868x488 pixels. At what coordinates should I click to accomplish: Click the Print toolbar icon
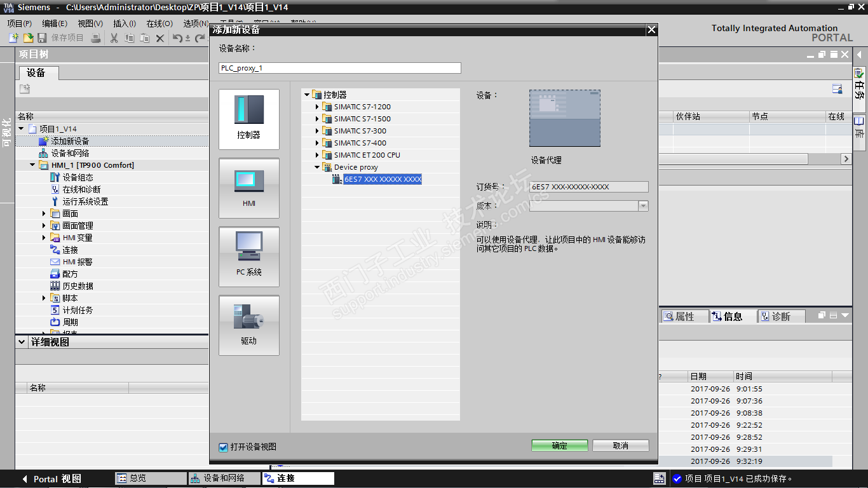coord(96,38)
